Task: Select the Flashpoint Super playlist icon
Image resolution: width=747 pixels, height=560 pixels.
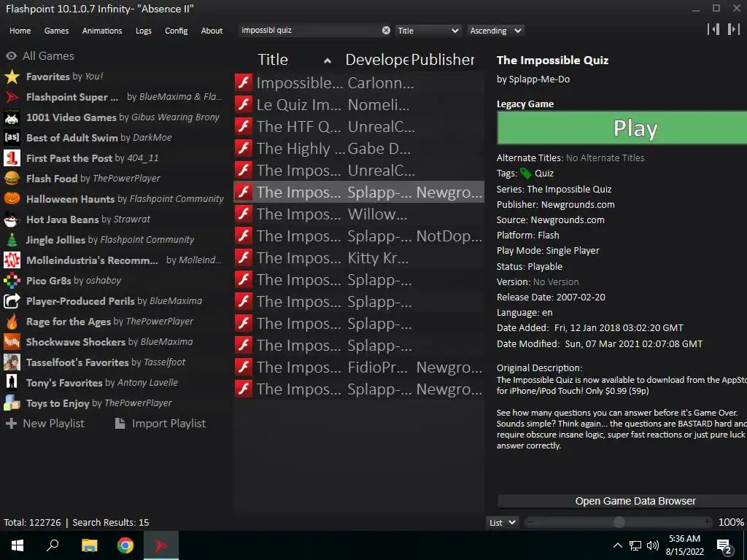Action: [x=12, y=97]
